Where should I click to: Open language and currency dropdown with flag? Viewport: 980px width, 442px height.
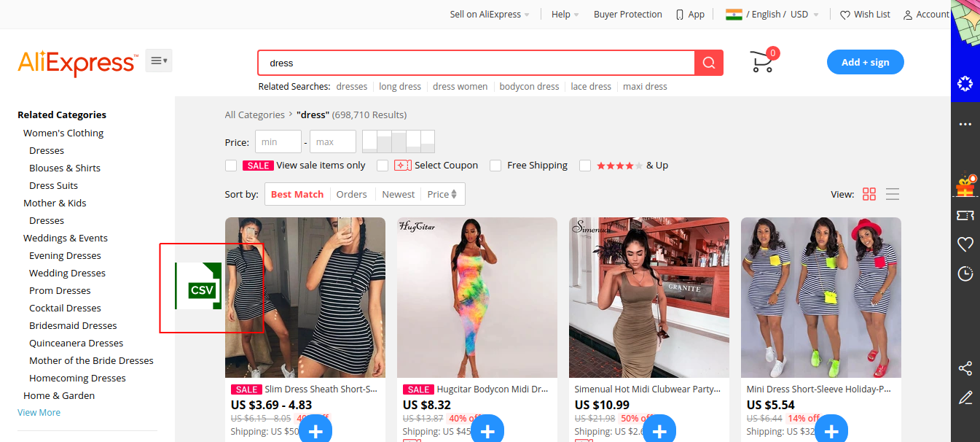[772, 15]
